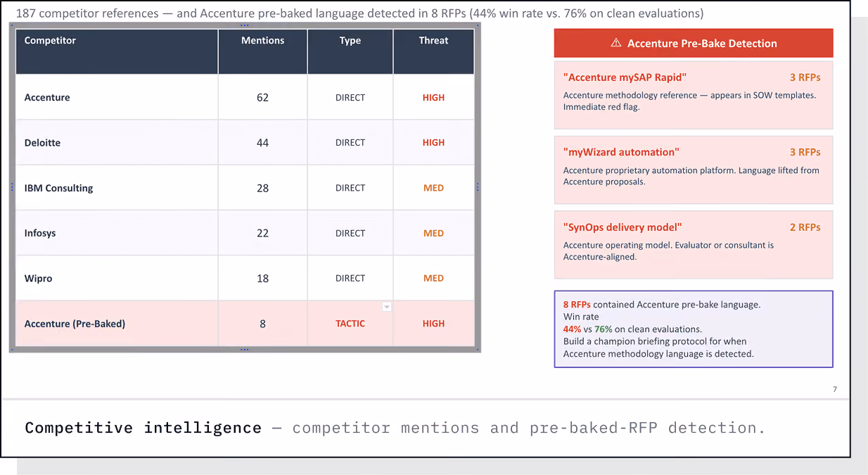The height and width of the screenshot is (475, 868).
Task: Select the 18 mentions value for Wipro
Action: pyautogui.click(x=262, y=278)
